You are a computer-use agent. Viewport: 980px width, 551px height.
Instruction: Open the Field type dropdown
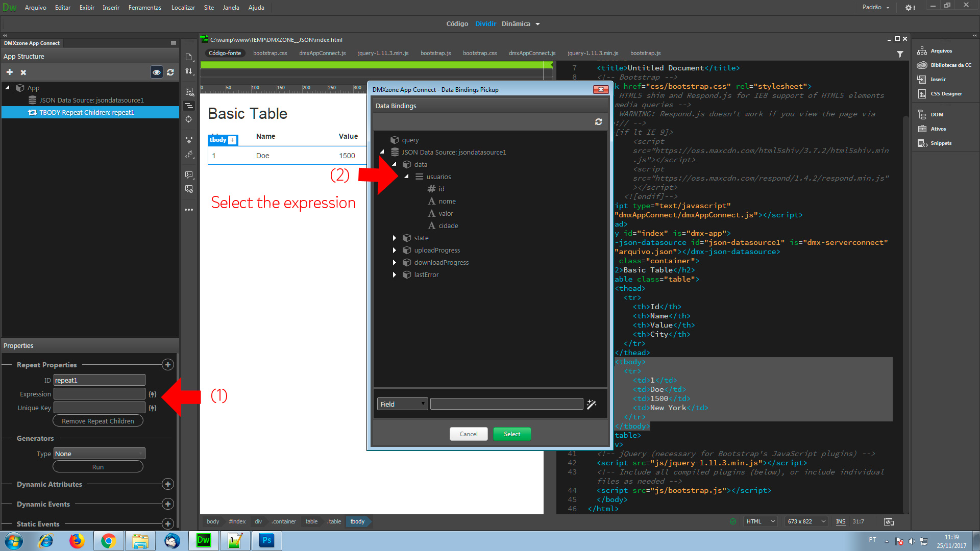click(402, 404)
